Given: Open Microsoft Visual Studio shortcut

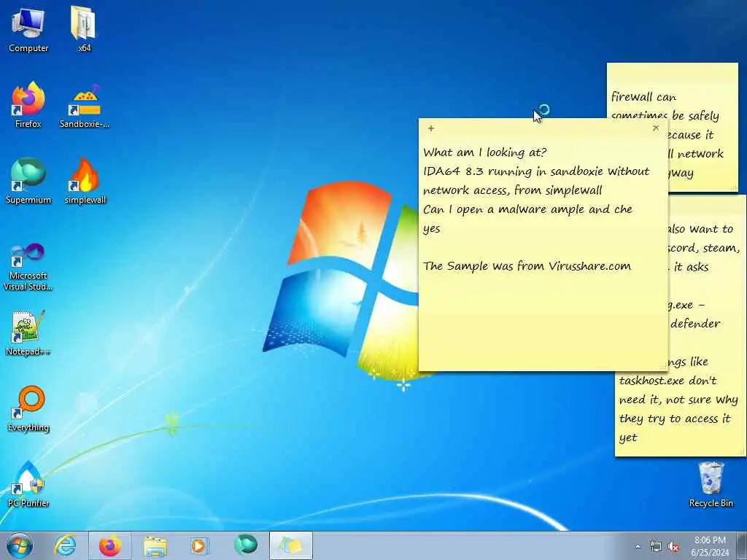Looking at the screenshot, I should click(x=28, y=267).
